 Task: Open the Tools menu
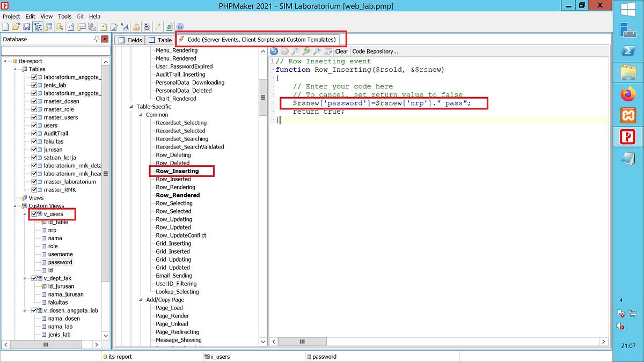64,17
